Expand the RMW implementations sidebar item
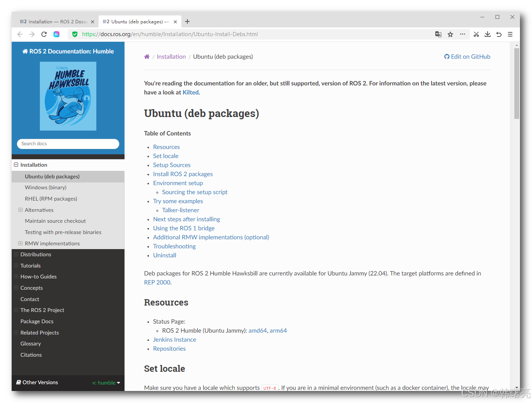 (x=20, y=243)
